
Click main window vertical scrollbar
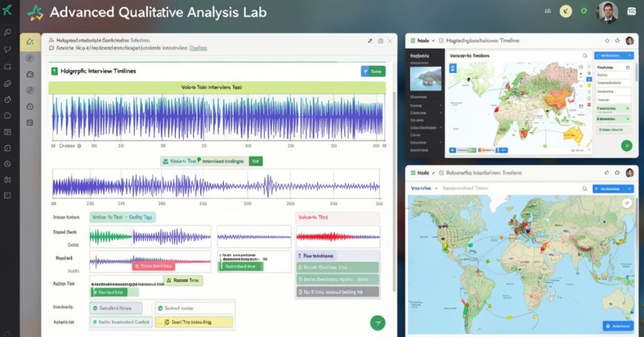(394, 191)
